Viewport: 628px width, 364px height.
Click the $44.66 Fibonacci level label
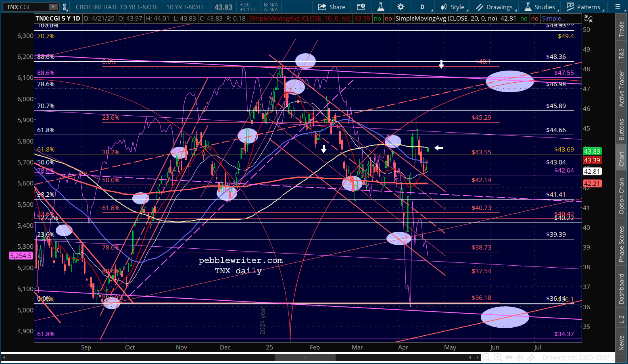[x=556, y=130]
